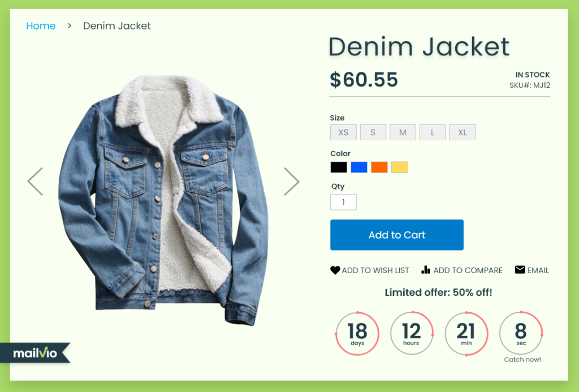Viewport: 579px width, 392px height.
Task: Click the Qty input field
Action: 343,202
